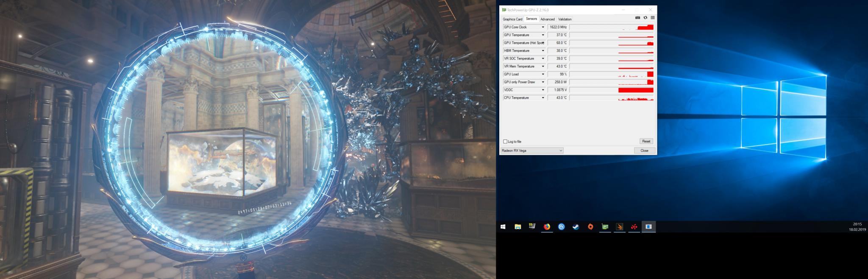Select the highlighted active window taskbar icon
This screenshot has width=868, height=279.
[648, 227]
